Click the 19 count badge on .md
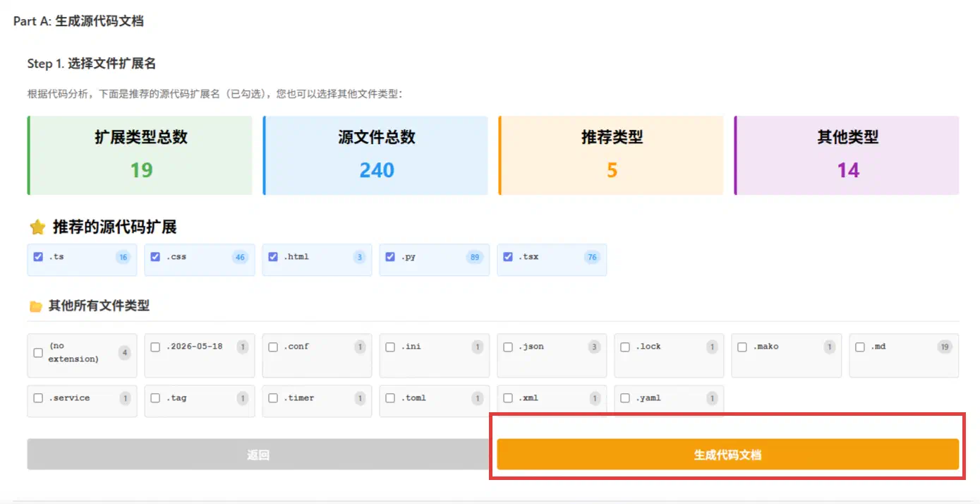980x504 pixels. click(945, 347)
